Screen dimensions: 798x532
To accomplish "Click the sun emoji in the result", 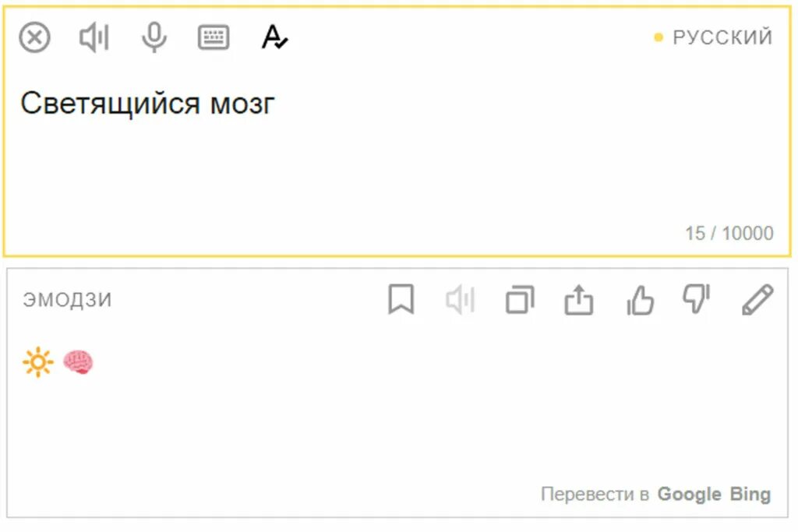I will click(38, 362).
